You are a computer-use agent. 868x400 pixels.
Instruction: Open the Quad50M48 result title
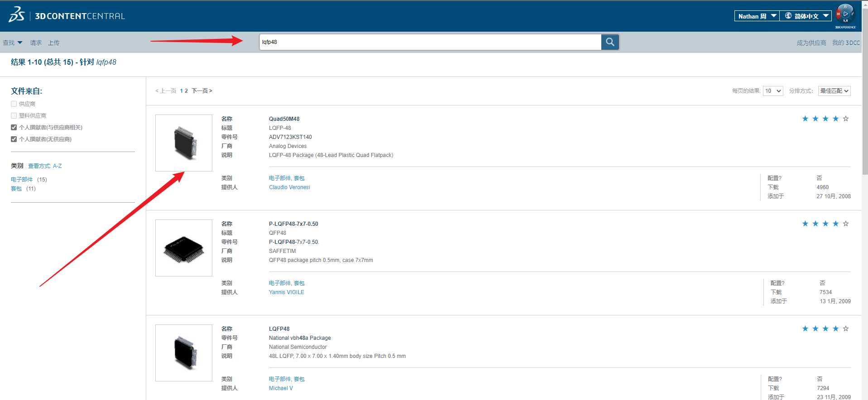point(284,119)
